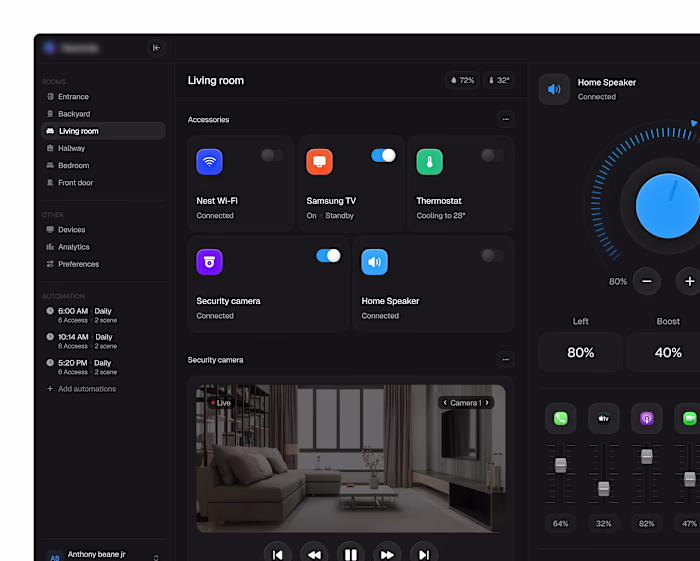700x561 pixels.
Task: Open the Entrance room
Action: pyautogui.click(x=104, y=97)
